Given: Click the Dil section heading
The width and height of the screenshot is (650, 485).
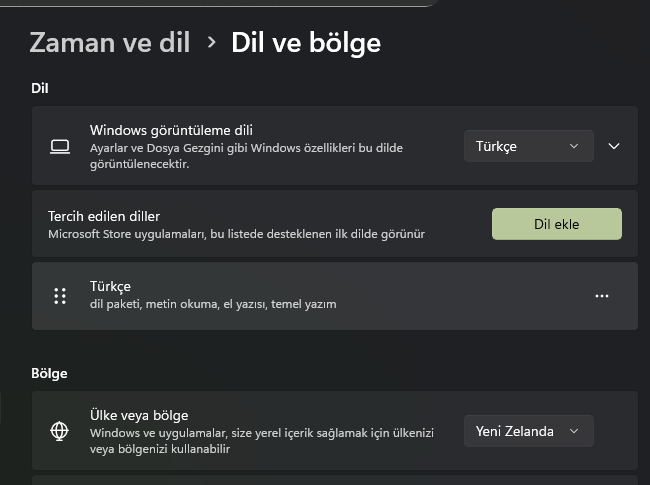Looking at the screenshot, I should click(x=40, y=88).
